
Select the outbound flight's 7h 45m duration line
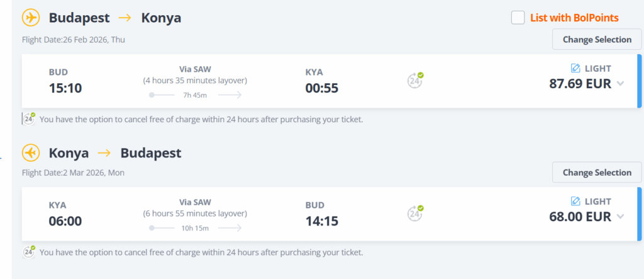point(195,95)
